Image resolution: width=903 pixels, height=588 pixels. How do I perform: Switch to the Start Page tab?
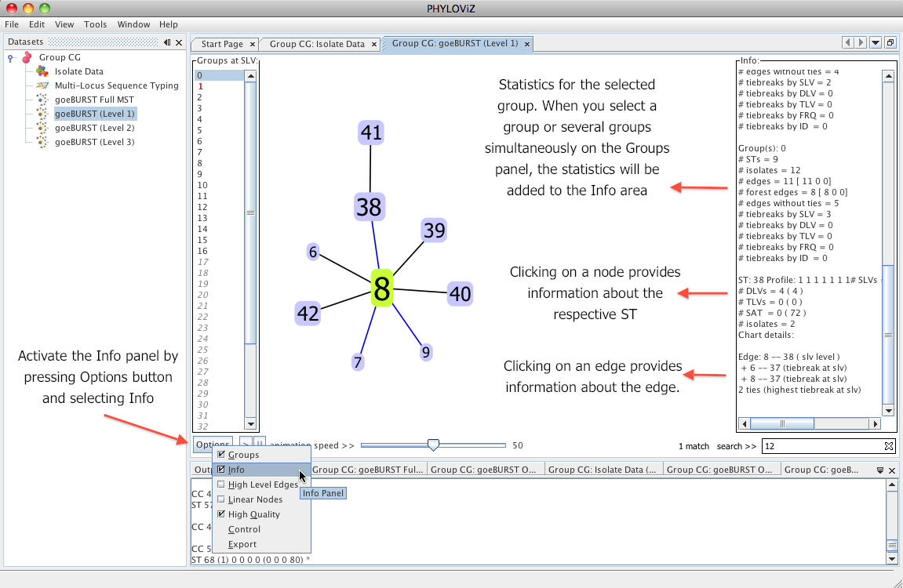pyautogui.click(x=222, y=45)
